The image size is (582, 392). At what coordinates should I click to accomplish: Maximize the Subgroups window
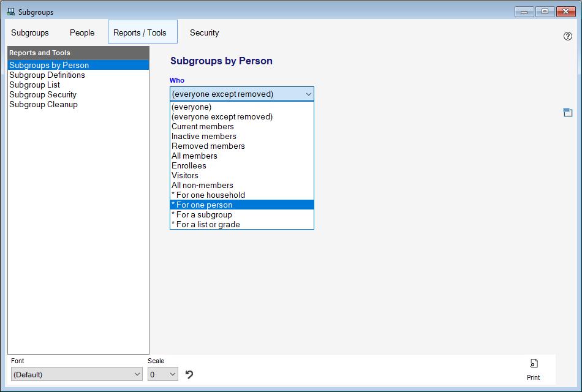544,12
